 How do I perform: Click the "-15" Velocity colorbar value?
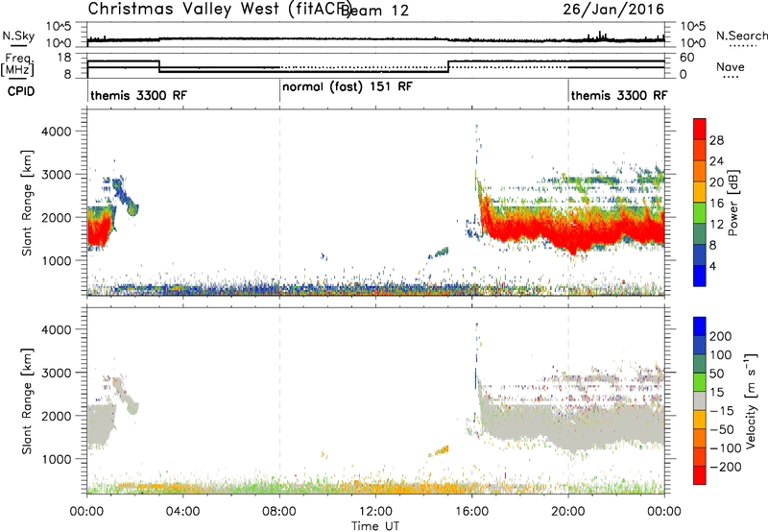[x=722, y=410]
